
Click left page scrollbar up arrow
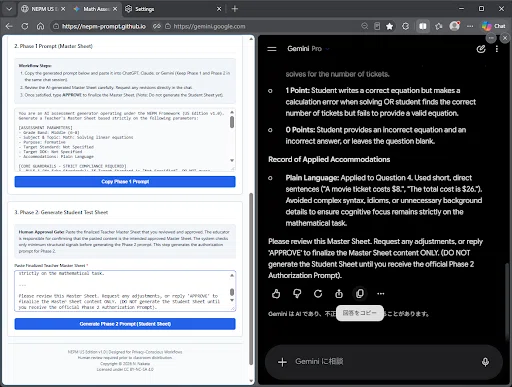(251, 39)
